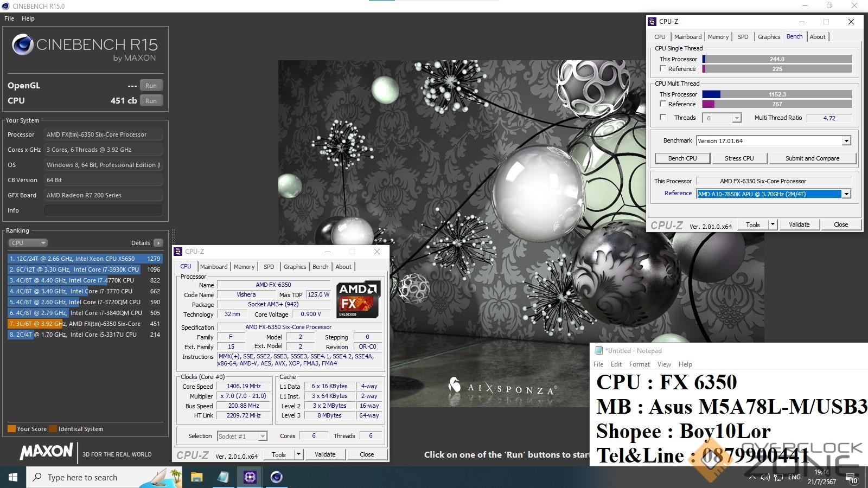
Task: Expand the Benchmark version dropdown
Action: (x=846, y=141)
